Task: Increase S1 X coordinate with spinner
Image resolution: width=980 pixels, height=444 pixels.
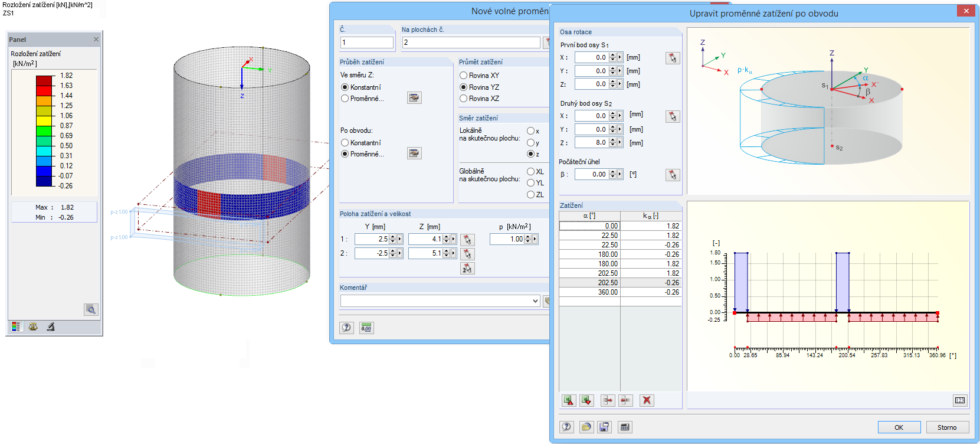Action: point(612,56)
